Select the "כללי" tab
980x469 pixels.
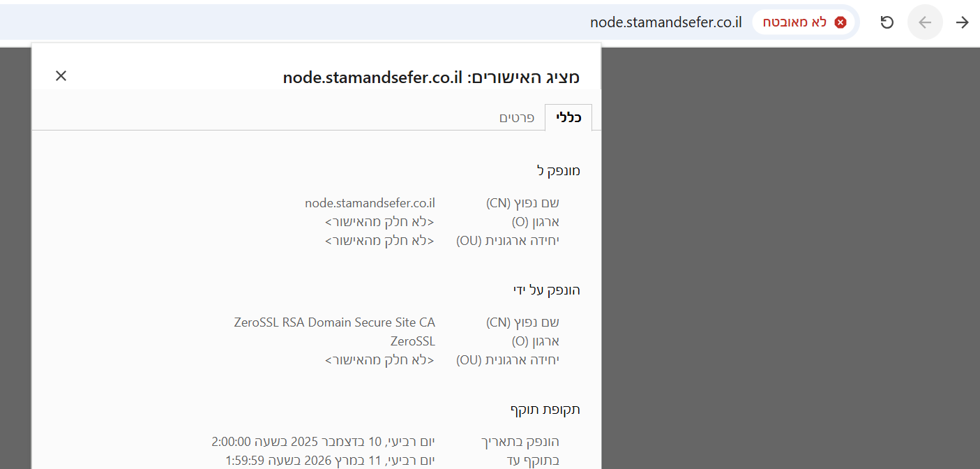[x=568, y=118]
